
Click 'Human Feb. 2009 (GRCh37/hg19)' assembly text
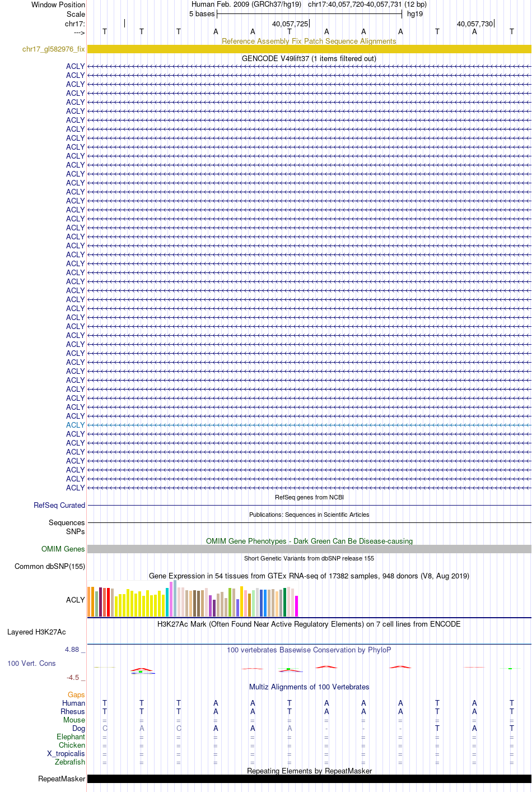(246, 4)
